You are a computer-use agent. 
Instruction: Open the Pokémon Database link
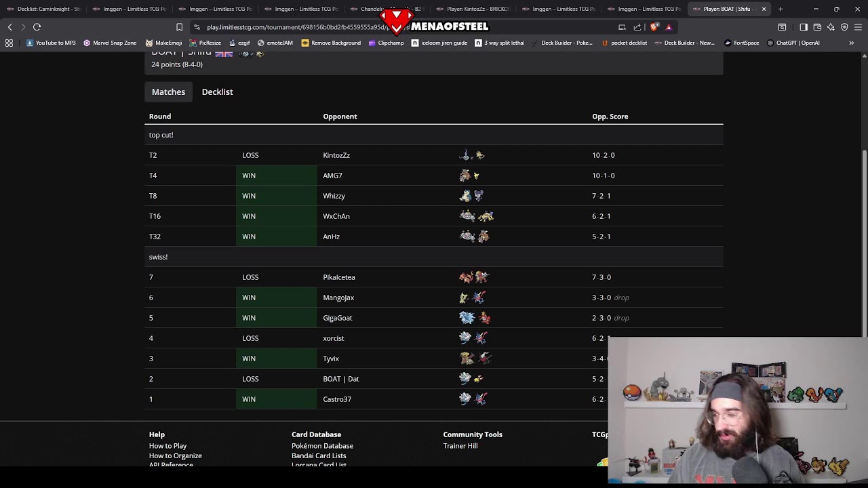click(322, 446)
